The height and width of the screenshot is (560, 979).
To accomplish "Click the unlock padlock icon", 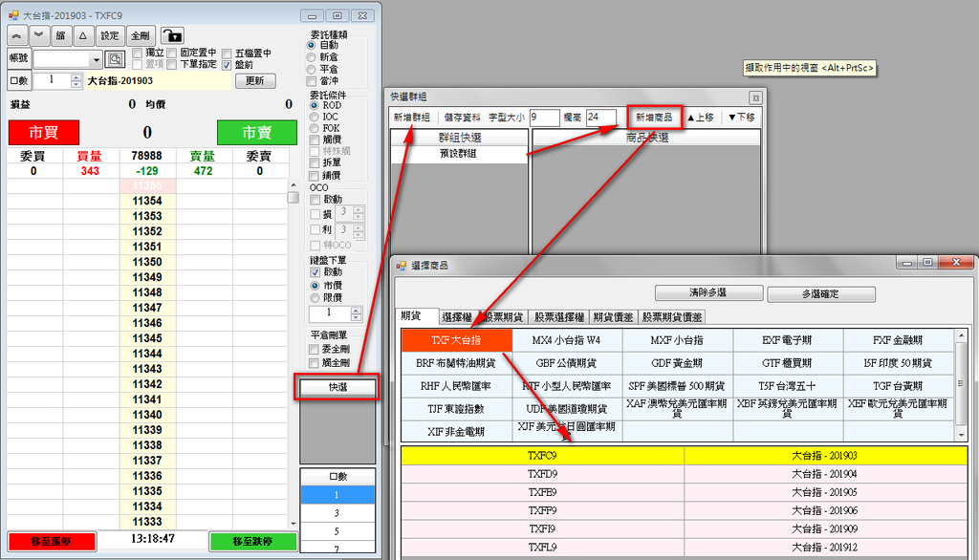I will pos(172,35).
